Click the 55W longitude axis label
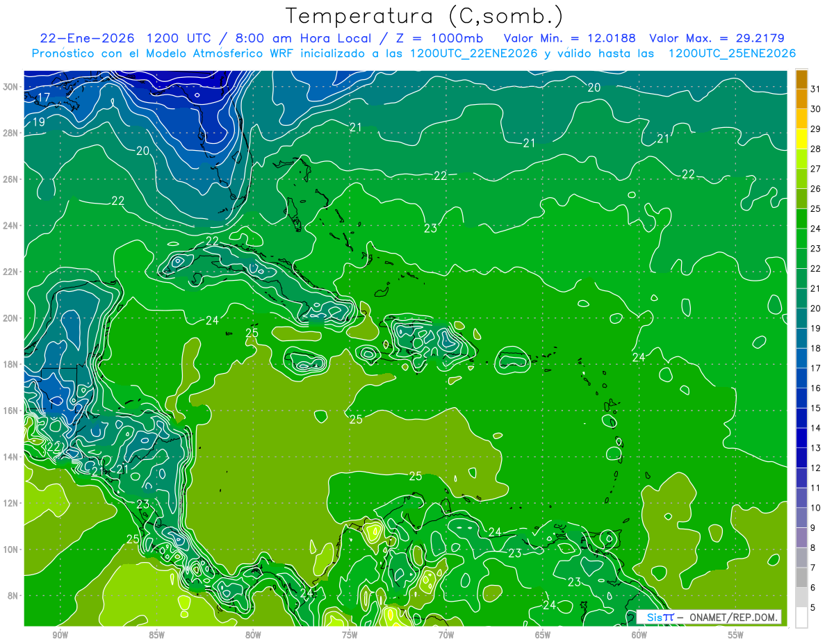This screenshot has height=644, width=834. click(x=736, y=635)
